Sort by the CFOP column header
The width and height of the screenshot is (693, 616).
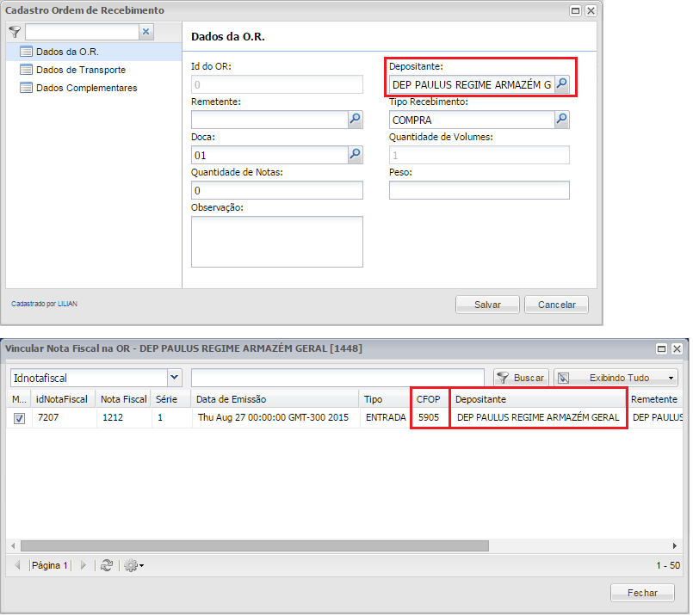pyautogui.click(x=429, y=399)
